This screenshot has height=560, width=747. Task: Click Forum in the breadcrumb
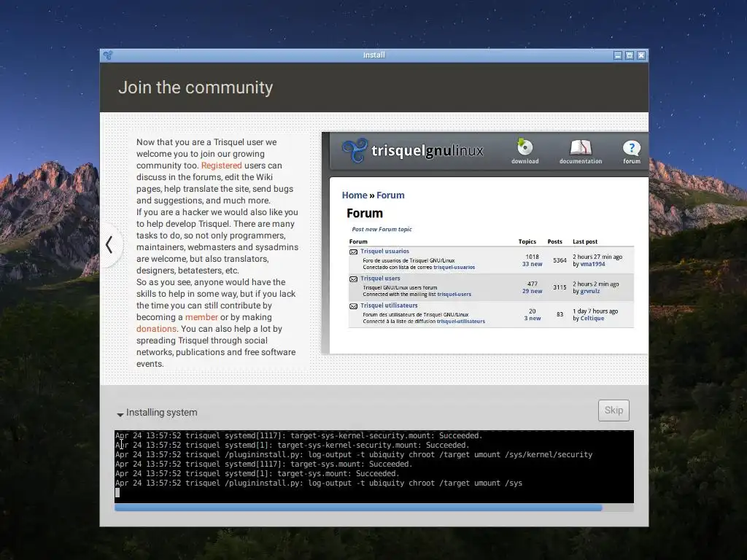(390, 195)
